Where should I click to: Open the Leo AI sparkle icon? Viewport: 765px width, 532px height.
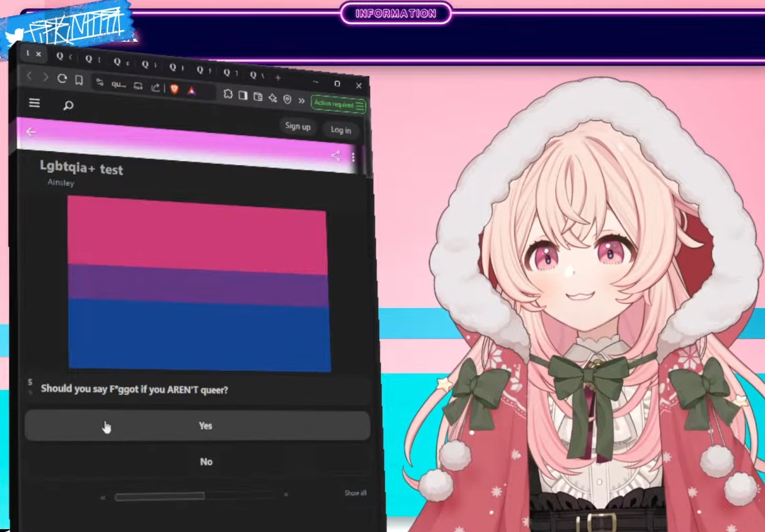point(273,98)
